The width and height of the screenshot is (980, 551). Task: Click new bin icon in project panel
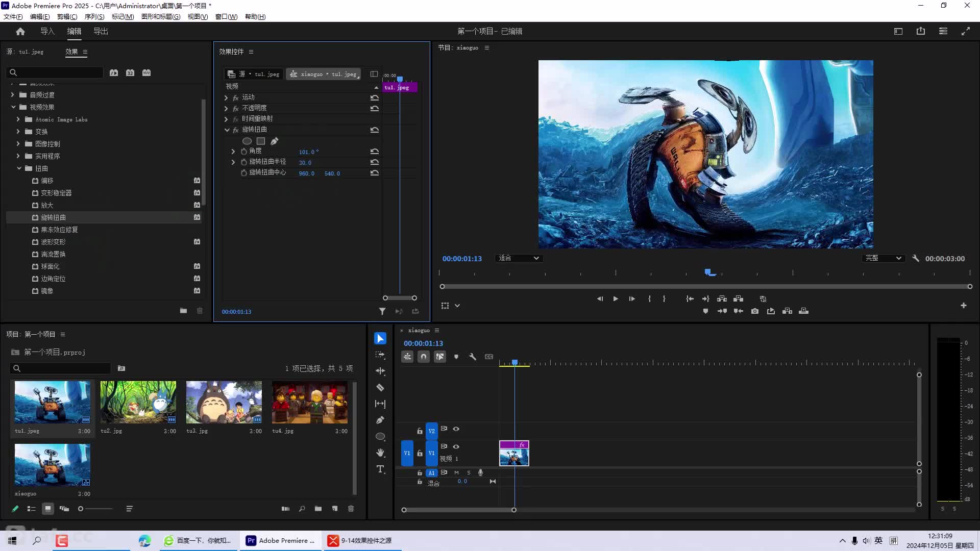(x=318, y=509)
